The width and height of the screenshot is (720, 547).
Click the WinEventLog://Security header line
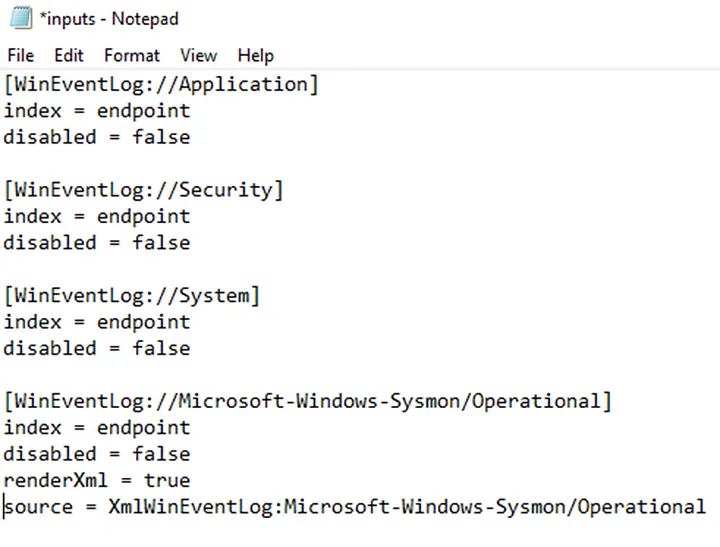tap(144, 190)
